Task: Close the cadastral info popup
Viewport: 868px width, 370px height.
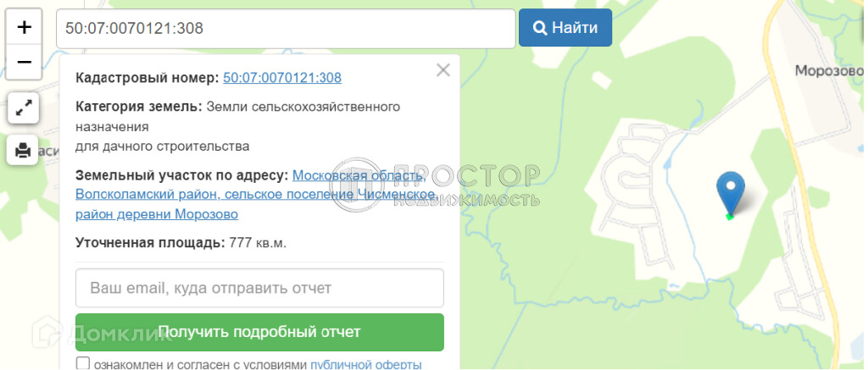Action: tap(442, 70)
